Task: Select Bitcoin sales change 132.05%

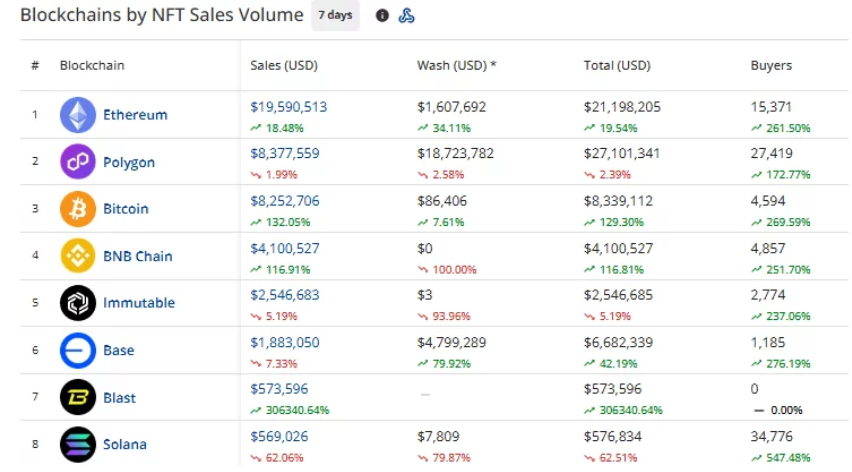Action: click(x=287, y=222)
